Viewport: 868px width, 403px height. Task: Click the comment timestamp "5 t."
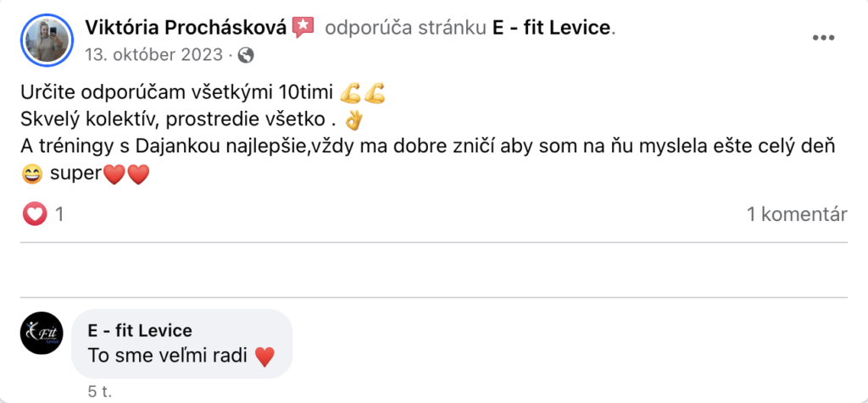pyautogui.click(x=99, y=391)
